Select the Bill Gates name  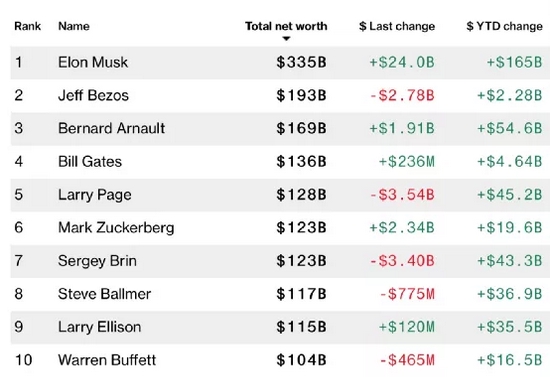(90, 162)
